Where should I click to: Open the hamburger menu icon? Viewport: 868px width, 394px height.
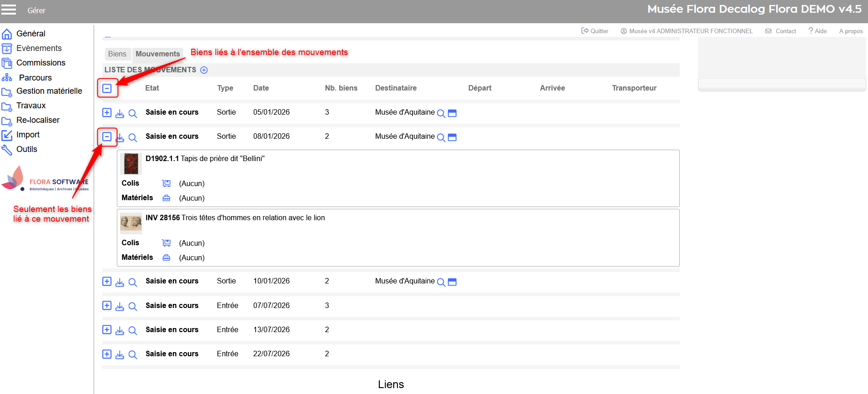tap(9, 10)
